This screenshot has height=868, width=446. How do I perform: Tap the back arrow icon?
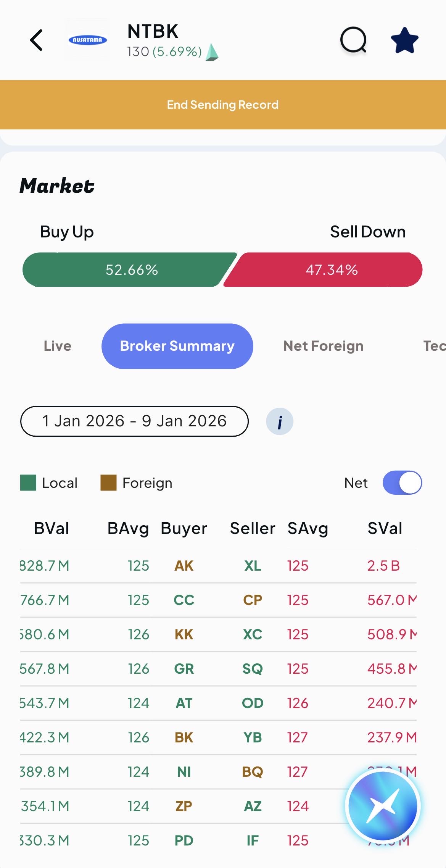pyautogui.click(x=37, y=40)
